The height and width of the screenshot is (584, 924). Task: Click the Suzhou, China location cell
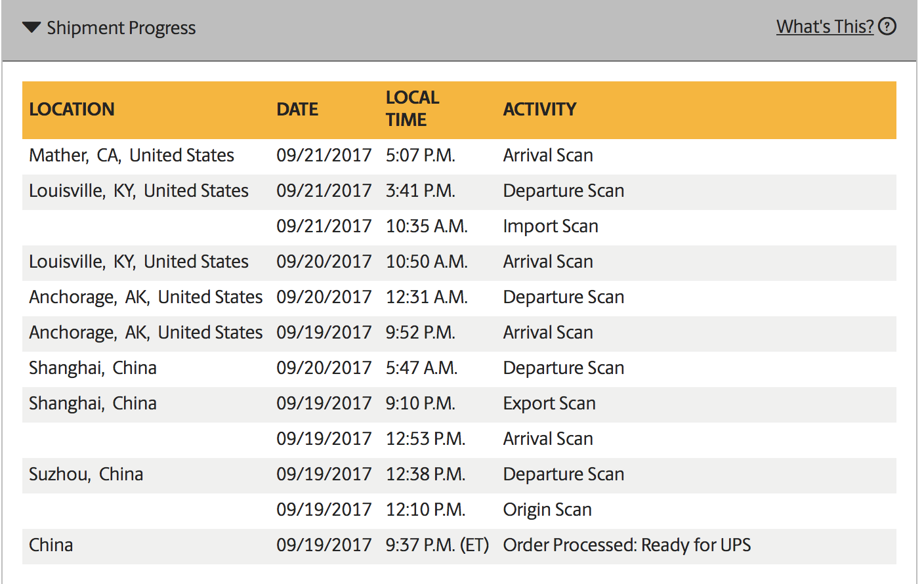(x=86, y=474)
